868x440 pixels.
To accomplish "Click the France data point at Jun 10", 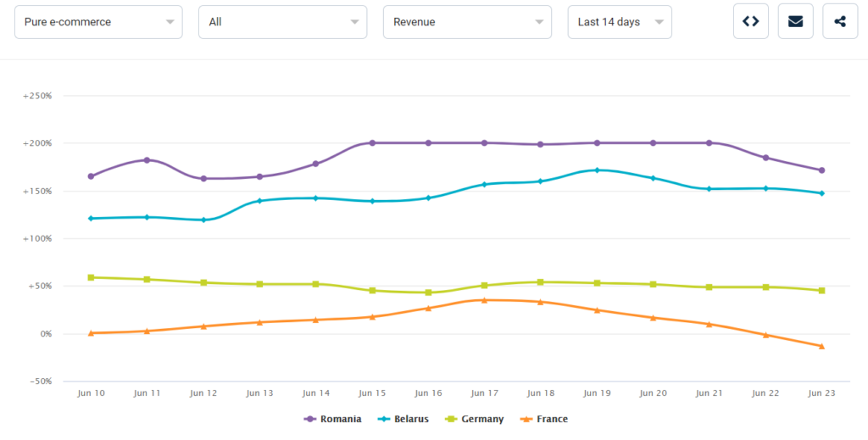I will click(91, 332).
